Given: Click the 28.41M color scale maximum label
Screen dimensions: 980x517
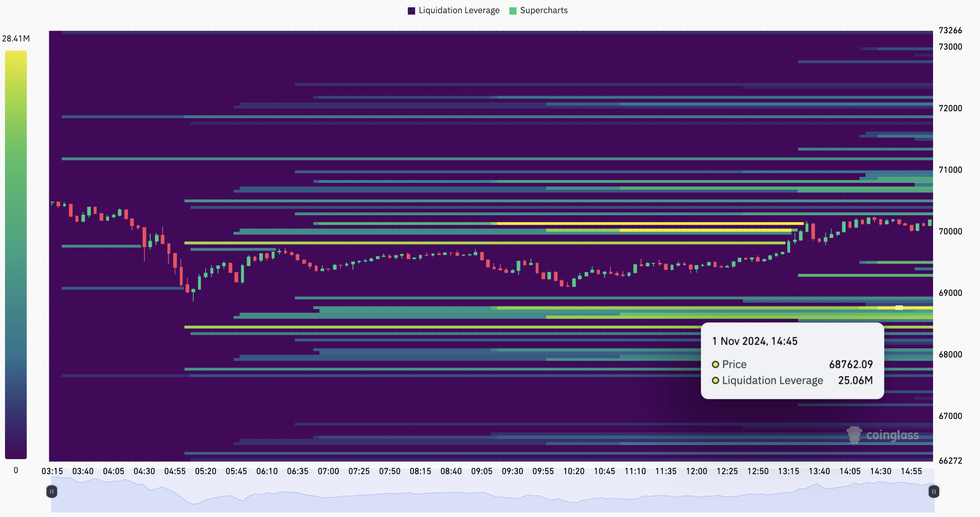Looking at the screenshot, I should click(x=16, y=39).
